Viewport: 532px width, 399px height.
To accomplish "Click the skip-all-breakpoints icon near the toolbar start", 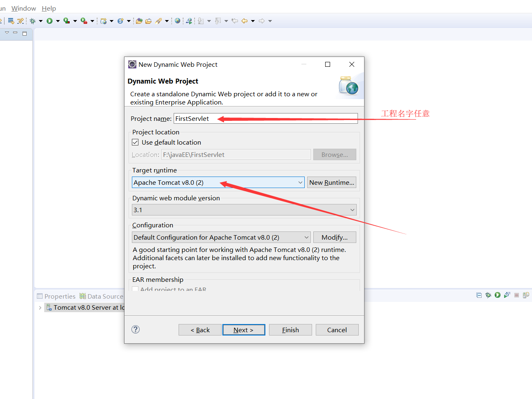I will (x=11, y=21).
